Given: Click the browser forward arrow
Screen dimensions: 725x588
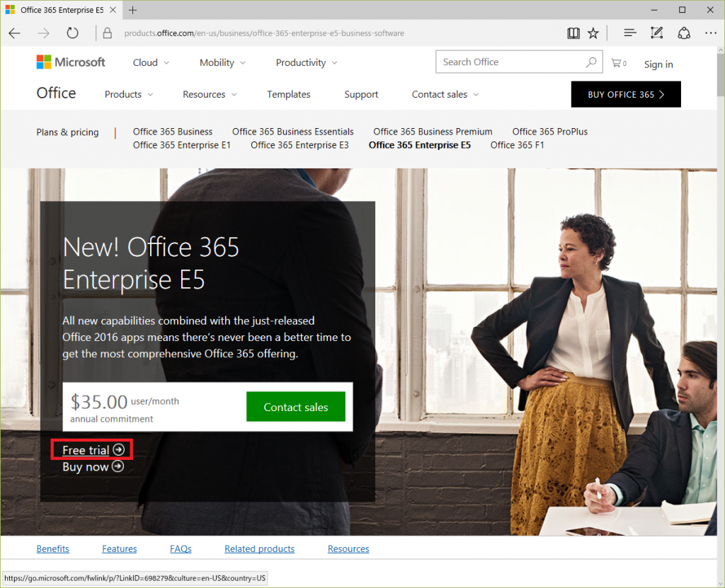Looking at the screenshot, I should point(43,33).
